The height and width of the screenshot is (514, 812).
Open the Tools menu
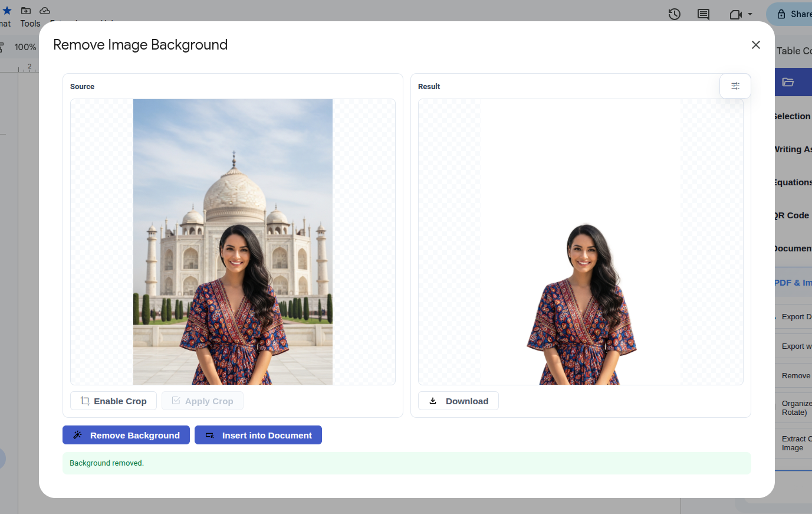(x=29, y=24)
